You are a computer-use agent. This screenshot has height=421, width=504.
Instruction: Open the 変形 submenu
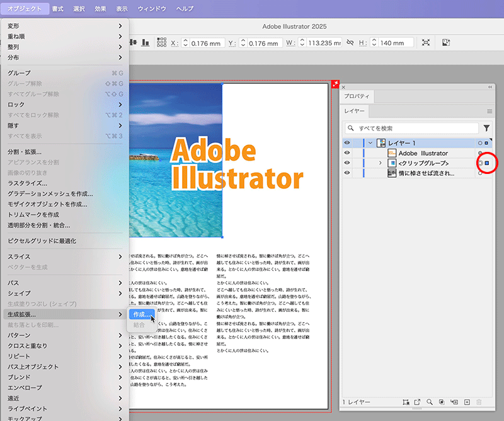65,26
